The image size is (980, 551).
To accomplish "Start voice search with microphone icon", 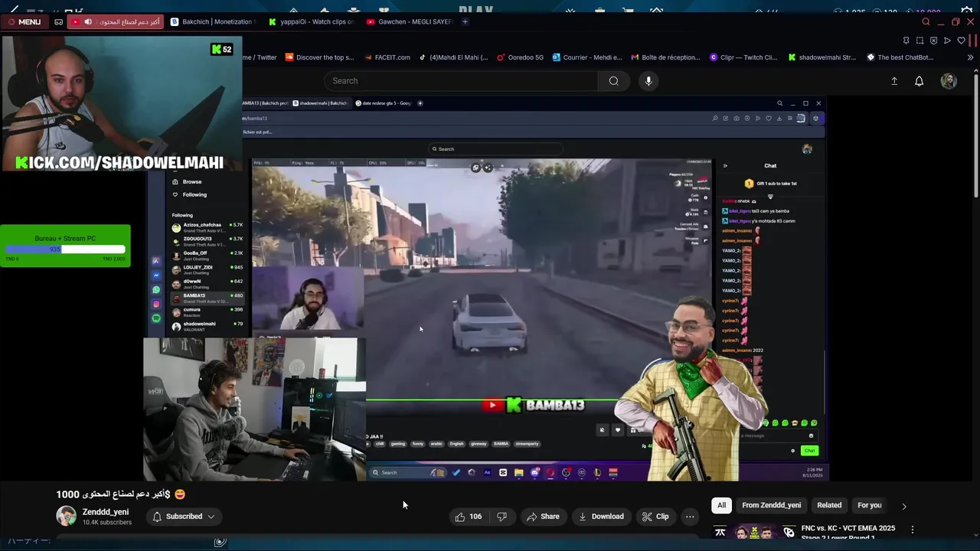I will (648, 81).
